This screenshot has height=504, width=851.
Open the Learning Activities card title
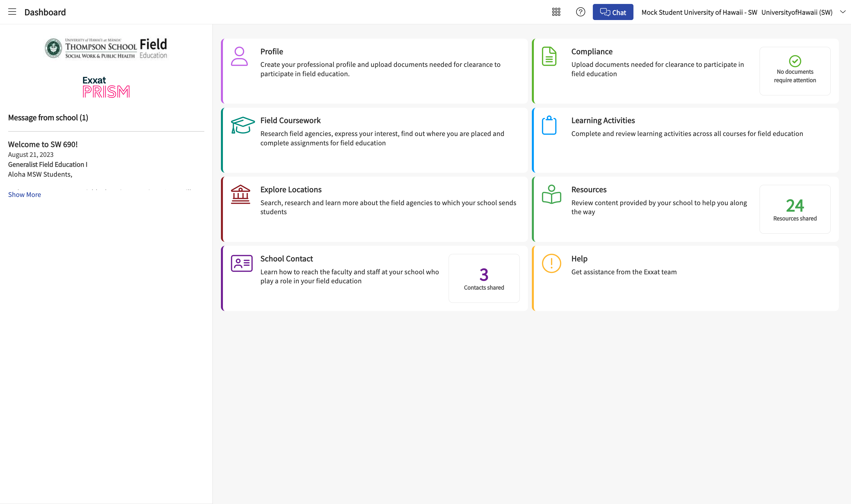tap(603, 120)
